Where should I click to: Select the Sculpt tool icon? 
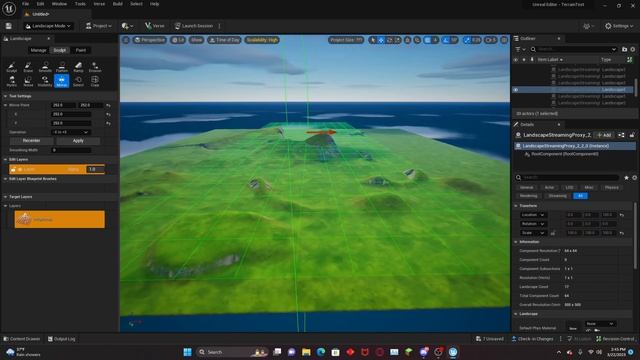11,67
